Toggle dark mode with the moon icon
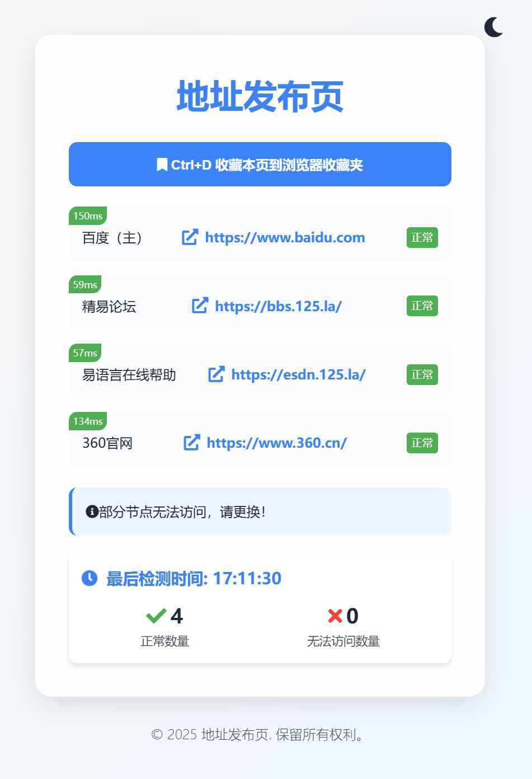532x779 pixels. (x=495, y=27)
